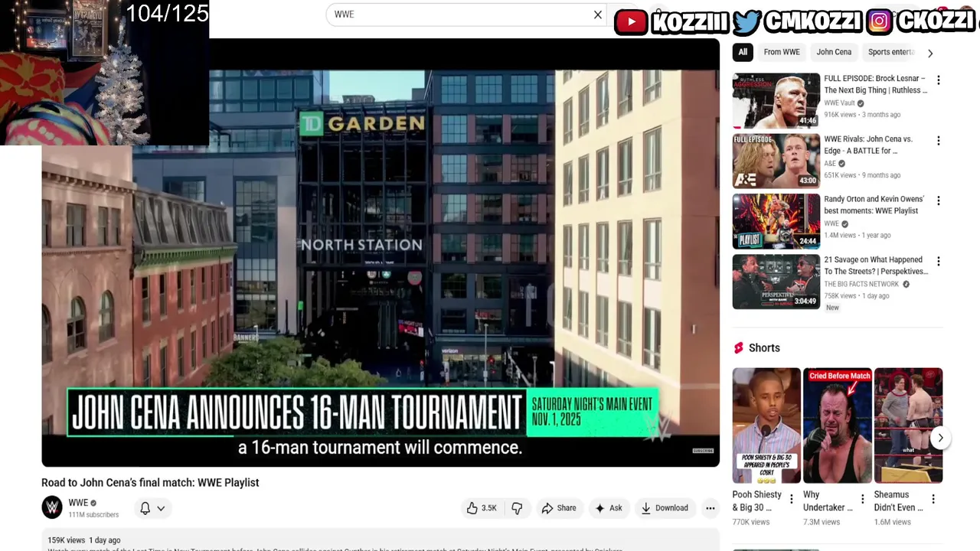Viewport: 980px width, 551px height.
Task: Open Brock Lesnar Next Big Thing thumbnail
Action: tap(776, 100)
